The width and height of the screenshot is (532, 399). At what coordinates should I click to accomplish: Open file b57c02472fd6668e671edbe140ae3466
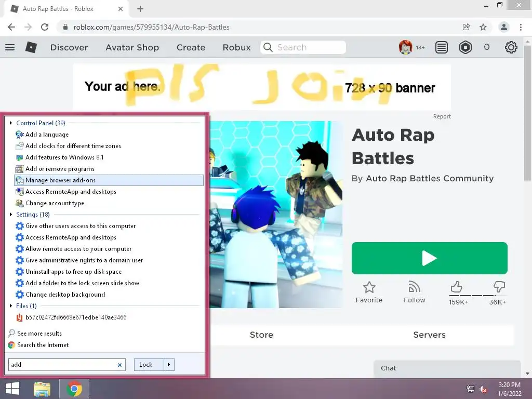76,317
